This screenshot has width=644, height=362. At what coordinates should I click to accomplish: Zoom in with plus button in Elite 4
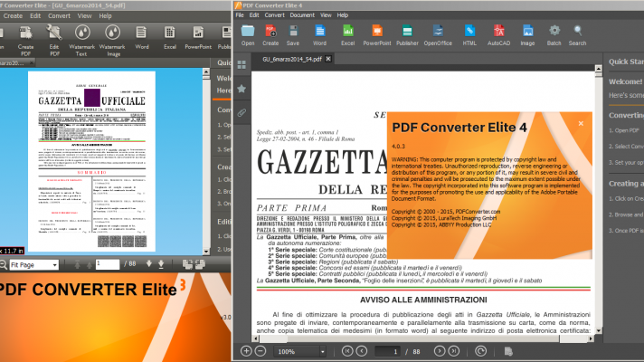click(246, 351)
